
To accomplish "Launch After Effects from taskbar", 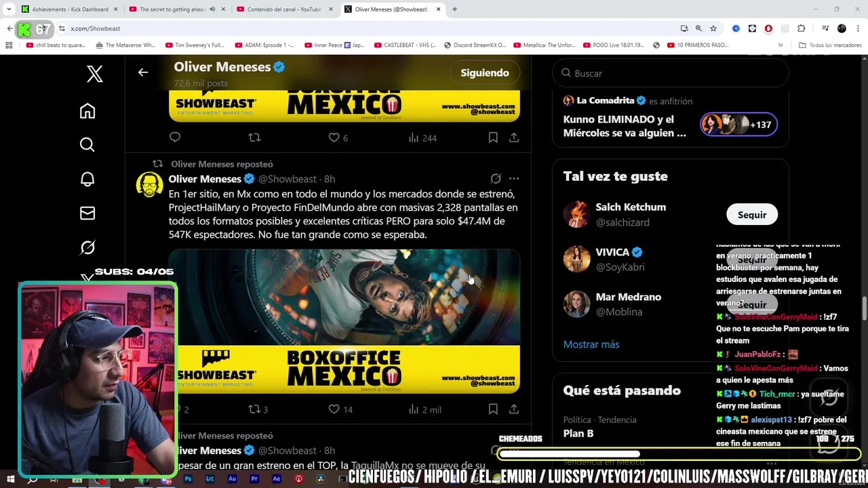I will 277,479.
